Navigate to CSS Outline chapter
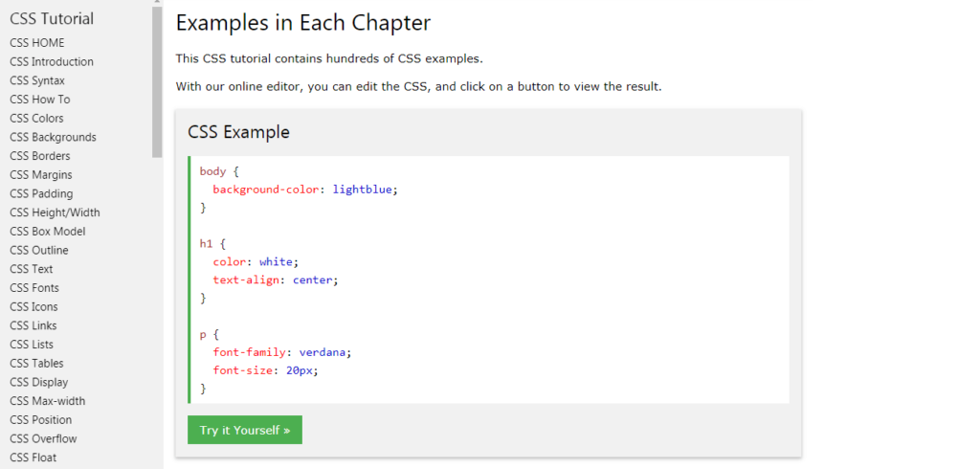This screenshot has height=469, width=980. pos(38,250)
